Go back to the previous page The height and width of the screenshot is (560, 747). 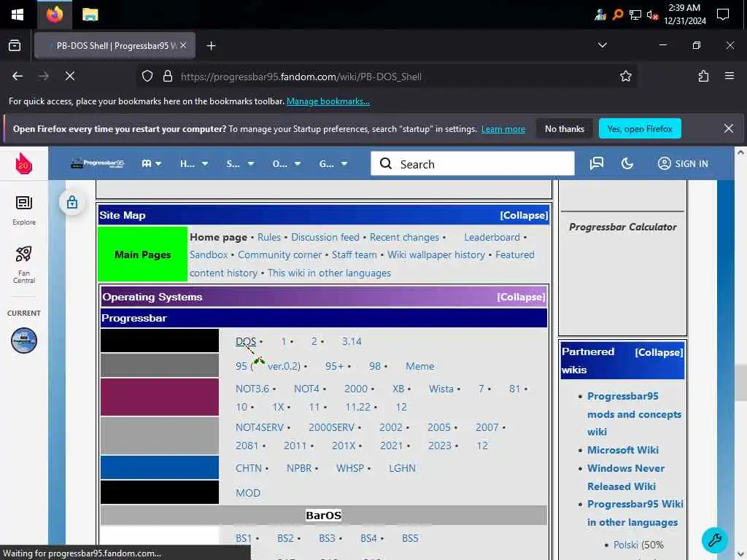point(18,76)
